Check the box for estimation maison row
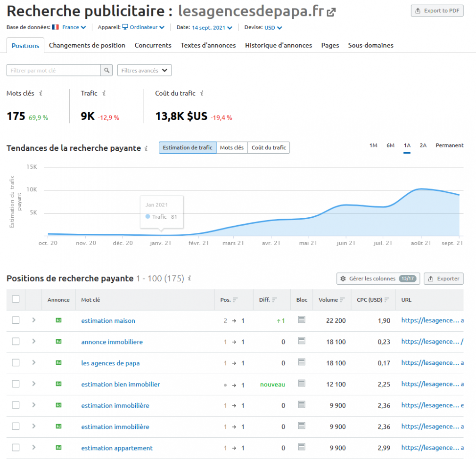The height and width of the screenshot is (459, 476). point(16,320)
